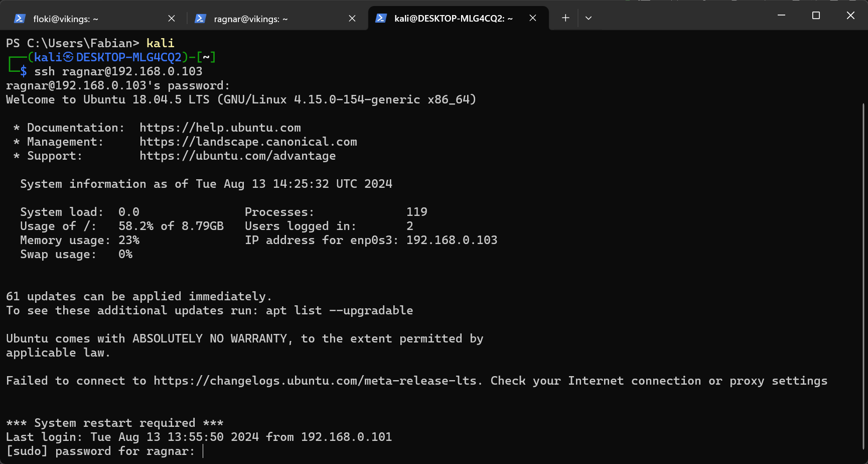Viewport: 868px width, 464px height.
Task: Minimize the terminal window
Action: click(x=781, y=16)
